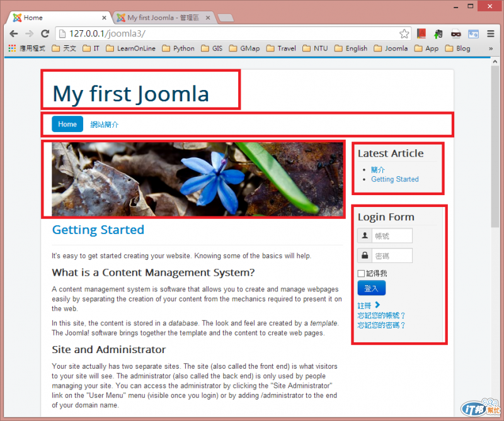Open the Travel bookmark folder

pyautogui.click(x=281, y=48)
